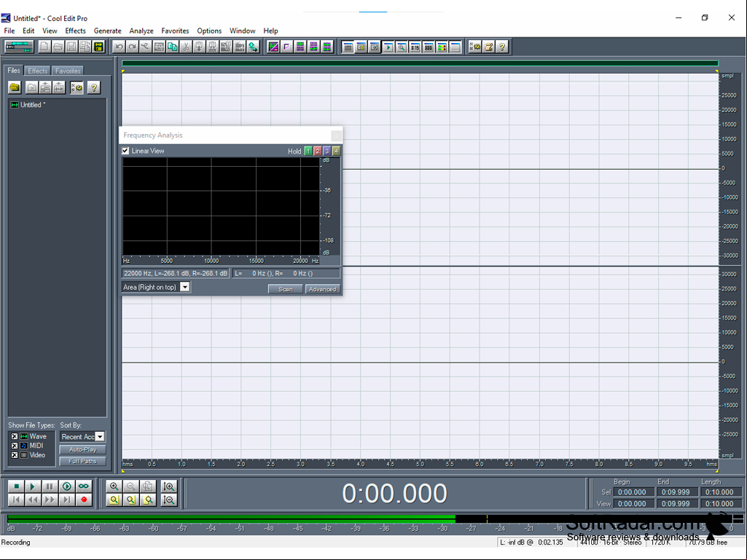Click the Redo arrow in the toolbar

132,47
